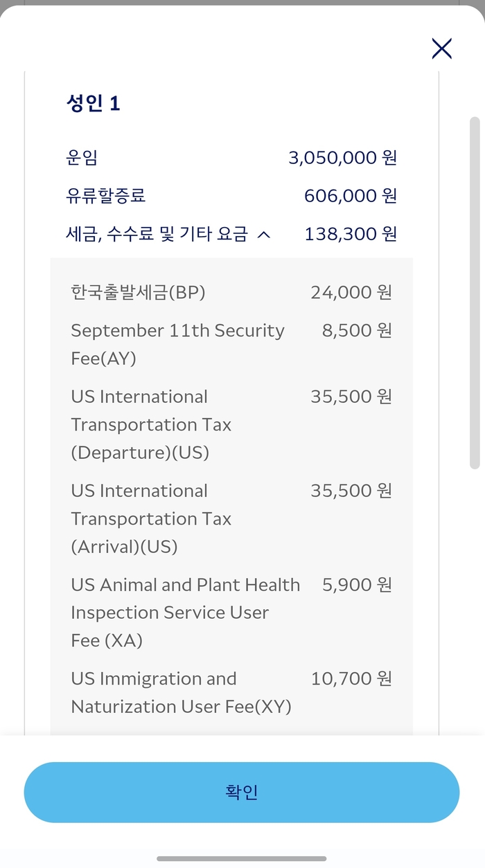The height and width of the screenshot is (868, 485).
Task: Select the 10,700 원 immigration fee amount
Action: [x=351, y=678]
